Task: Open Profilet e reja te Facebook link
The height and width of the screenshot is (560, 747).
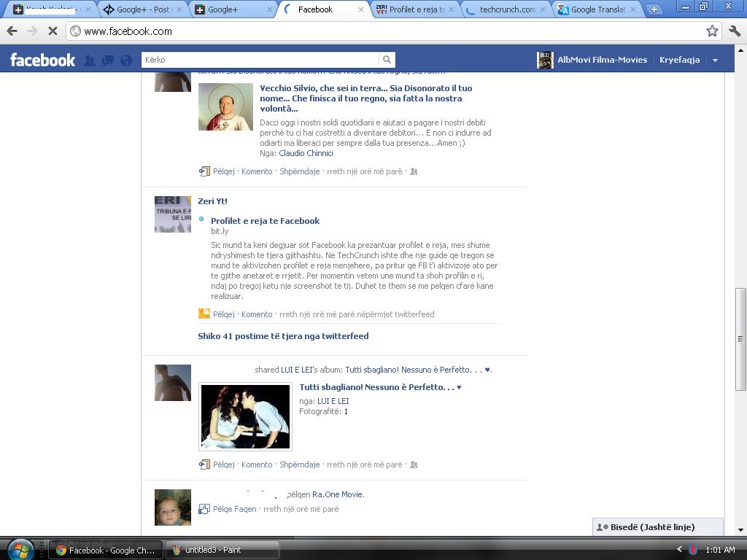Action: pyautogui.click(x=266, y=221)
